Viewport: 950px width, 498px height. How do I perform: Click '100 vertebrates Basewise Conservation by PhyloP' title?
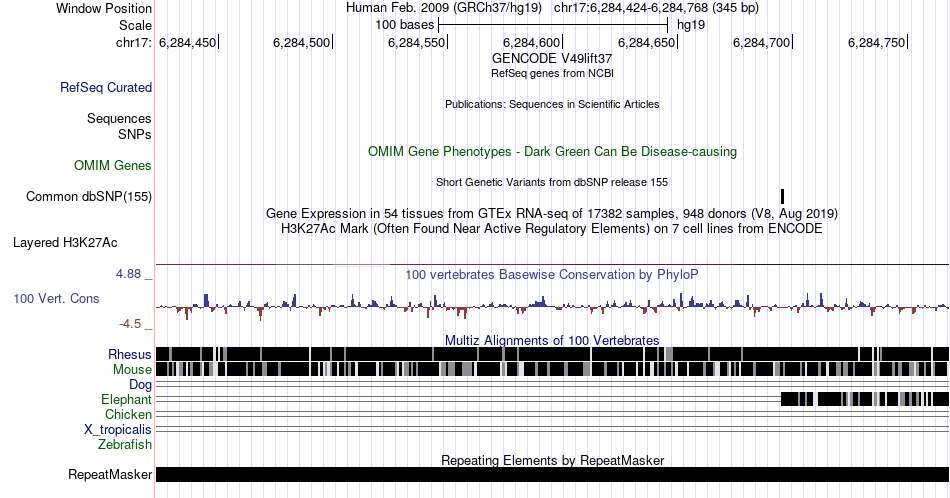[x=552, y=274]
